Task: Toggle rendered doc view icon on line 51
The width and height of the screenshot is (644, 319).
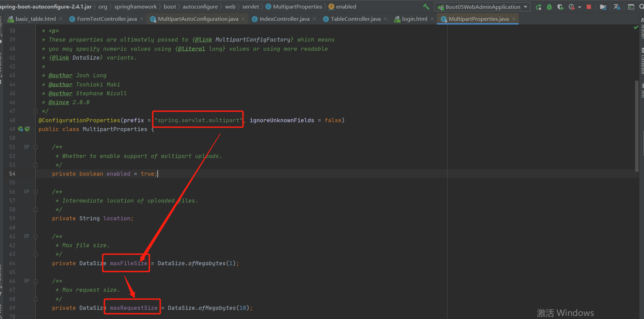Action: (x=27, y=147)
